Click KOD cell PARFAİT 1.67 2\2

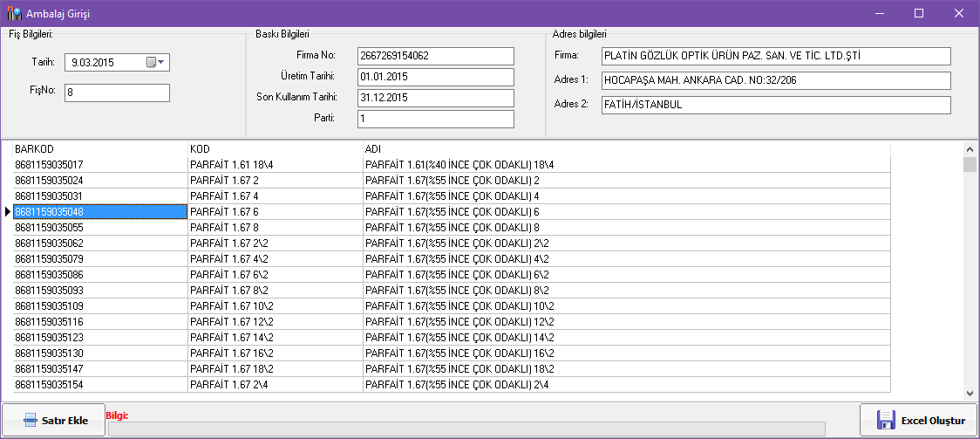276,244
